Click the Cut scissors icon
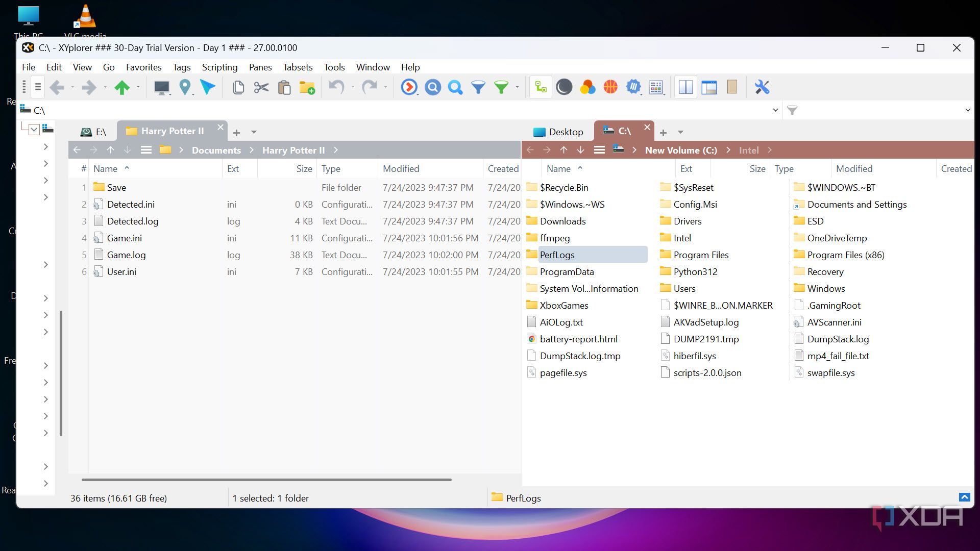The image size is (980, 551). point(261,88)
